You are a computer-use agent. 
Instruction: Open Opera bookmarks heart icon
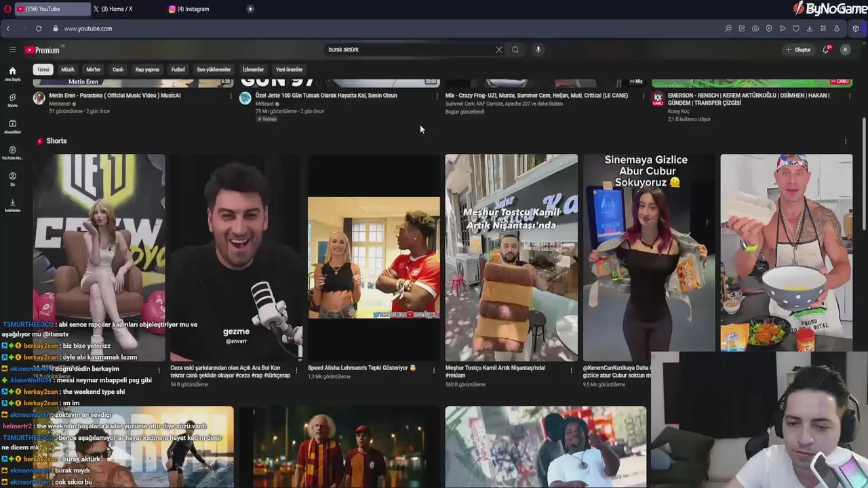[796, 28]
